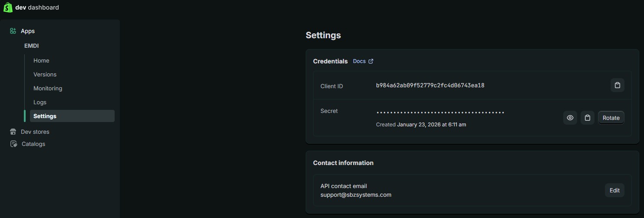This screenshot has height=218, width=644.
Task: Edit the API contact email
Action: (614, 190)
